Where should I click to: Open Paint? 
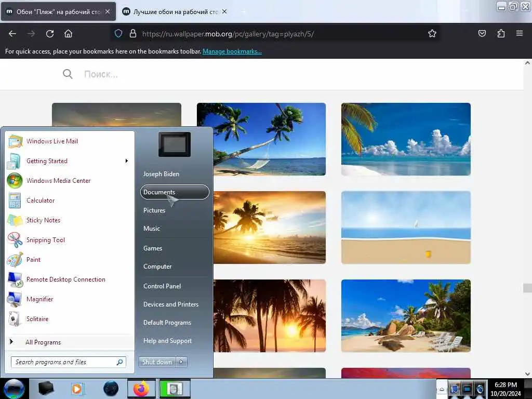pos(70,260)
